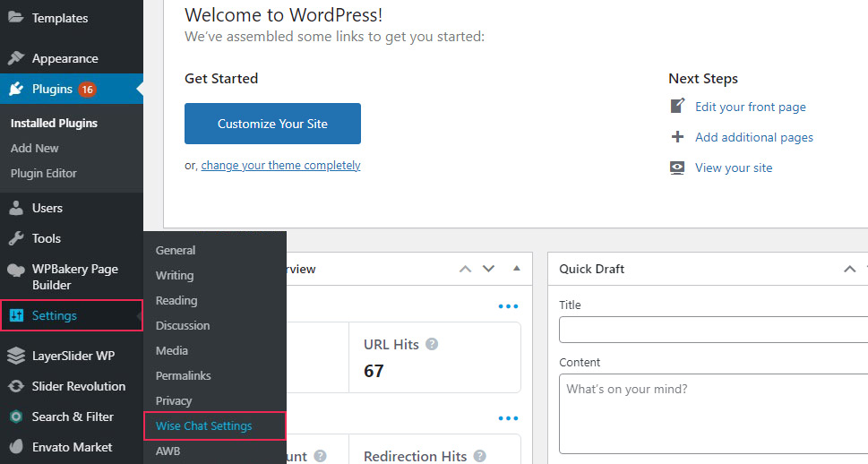Open View your site link

coord(734,168)
